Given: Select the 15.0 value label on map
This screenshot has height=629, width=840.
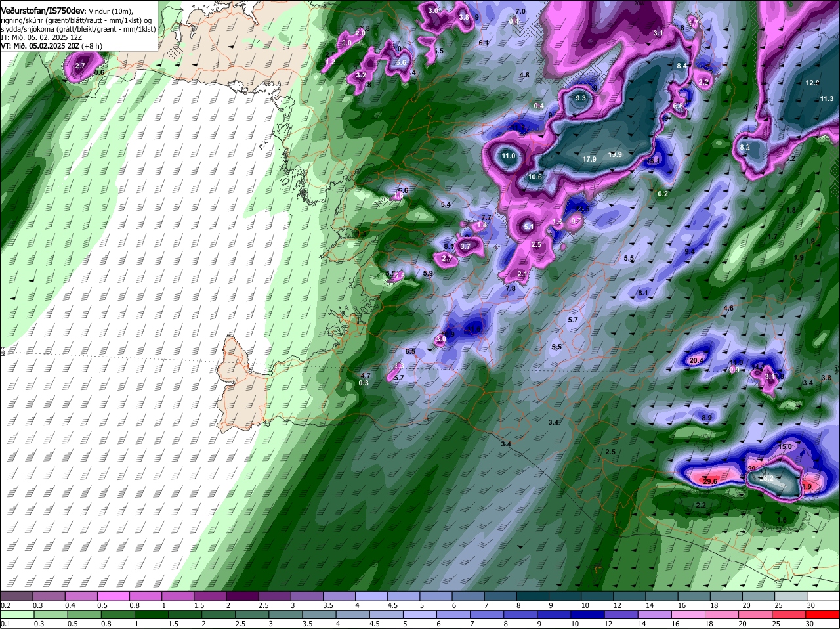Looking at the screenshot, I should pyautogui.click(x=786, y=446).
